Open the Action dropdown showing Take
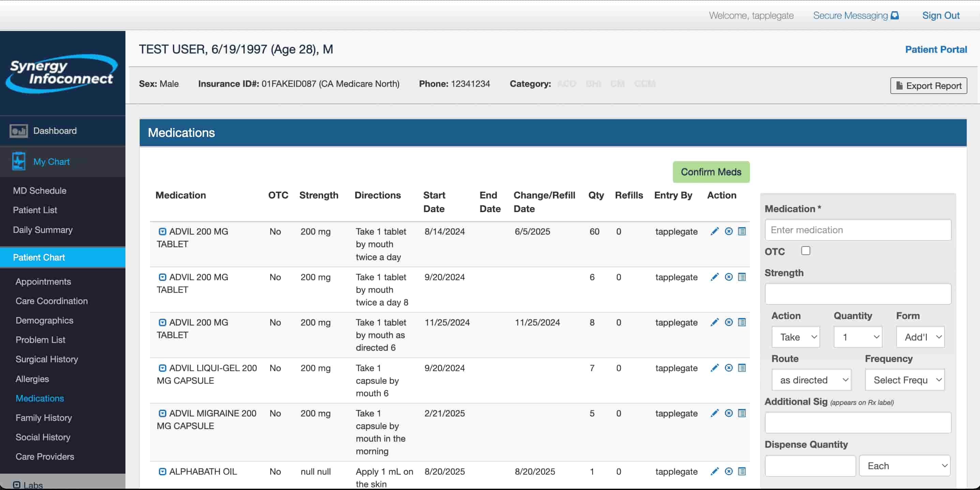 [796, 337]
